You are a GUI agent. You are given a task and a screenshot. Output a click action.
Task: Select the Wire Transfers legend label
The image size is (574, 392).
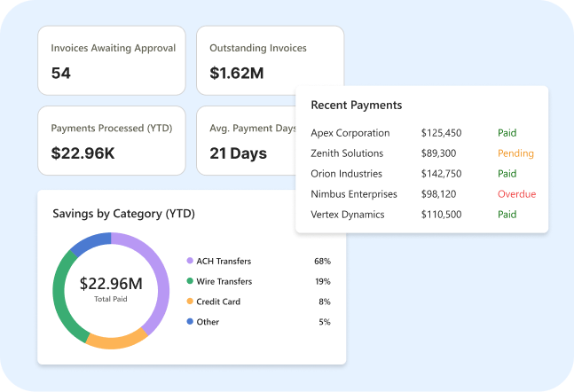pyautogui.click(x=224, y=281)
